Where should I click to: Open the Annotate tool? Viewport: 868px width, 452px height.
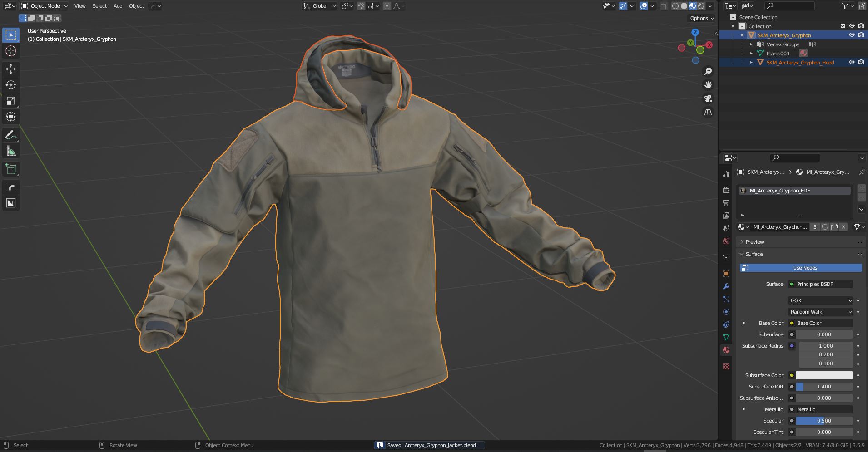[11, 135]
